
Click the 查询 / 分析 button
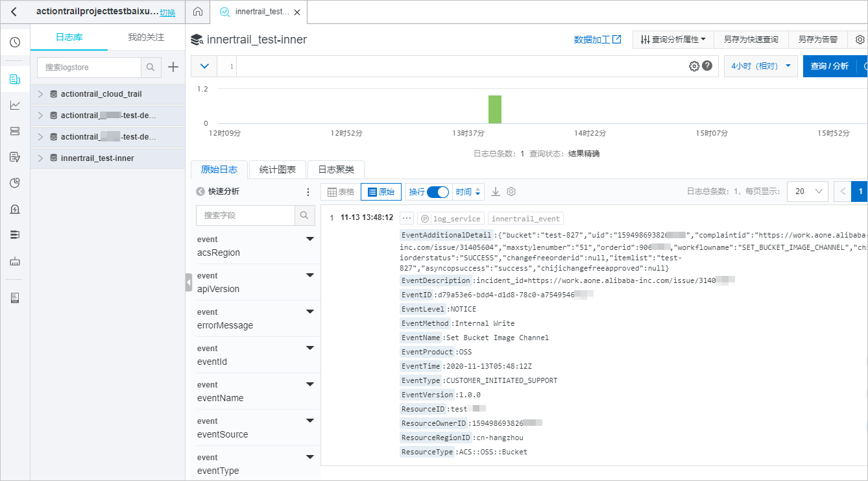point(829,66)
